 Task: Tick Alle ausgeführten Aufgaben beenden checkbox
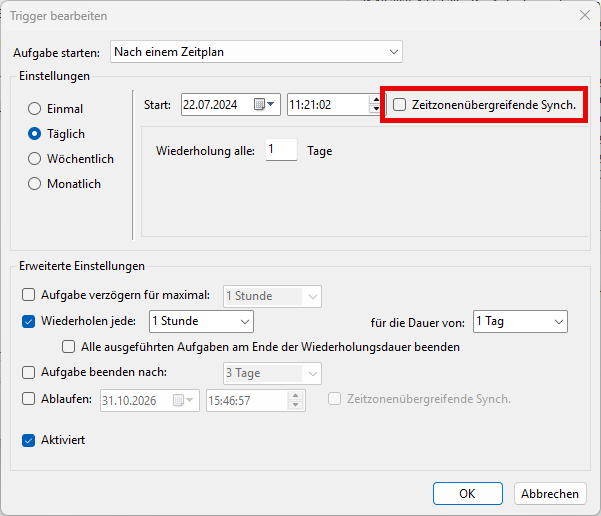pyautogui.click(x=69, y=348)
